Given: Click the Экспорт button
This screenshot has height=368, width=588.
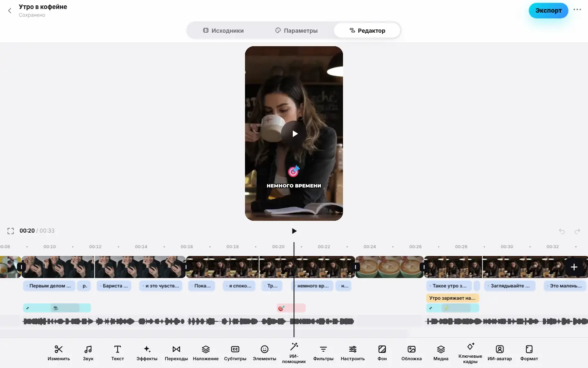Looking at the screenshot, I should [548, 11].
